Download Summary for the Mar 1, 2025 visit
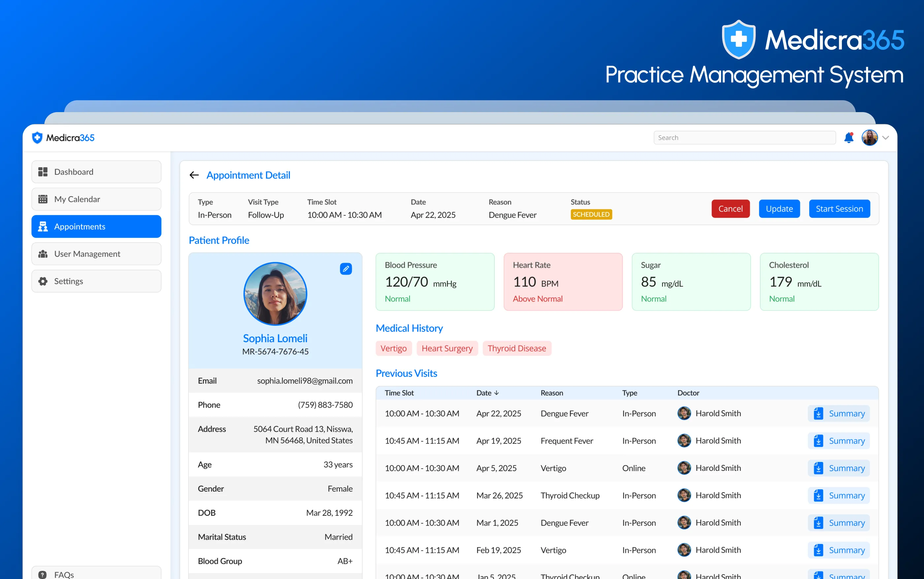 pos(839,523)
